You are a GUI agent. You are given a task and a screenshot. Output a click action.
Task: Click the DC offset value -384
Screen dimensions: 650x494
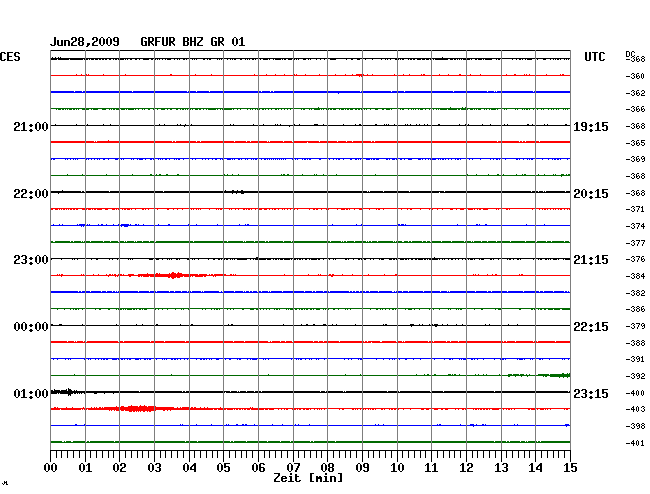pos(635,276)
